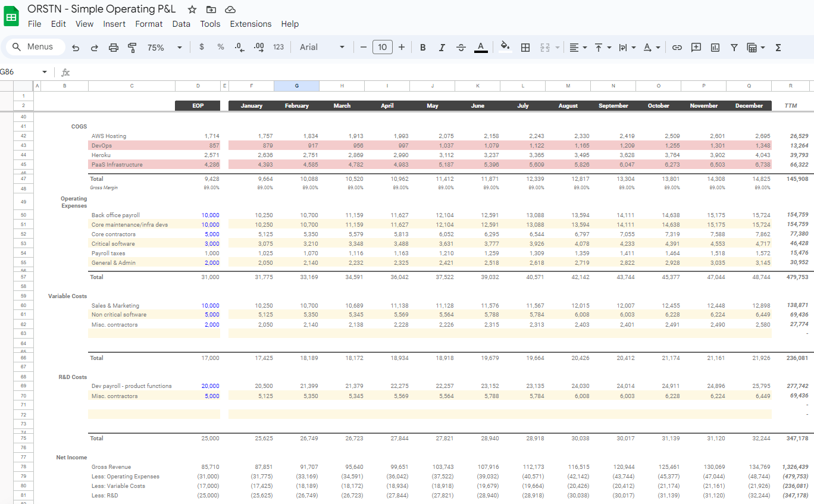Increase decimal places

point(259,47)
